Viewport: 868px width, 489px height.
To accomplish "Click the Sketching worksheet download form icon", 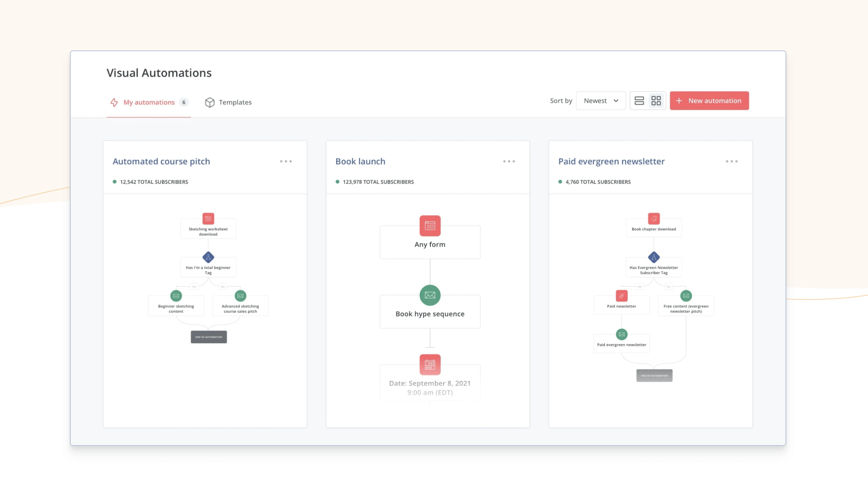I will point(208,218).
